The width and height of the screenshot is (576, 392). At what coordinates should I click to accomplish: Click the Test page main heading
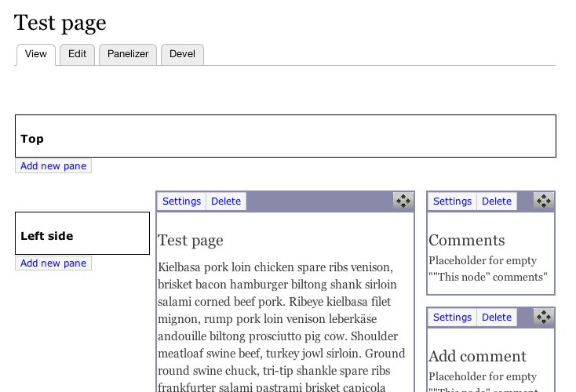click(x=60, y=23)
